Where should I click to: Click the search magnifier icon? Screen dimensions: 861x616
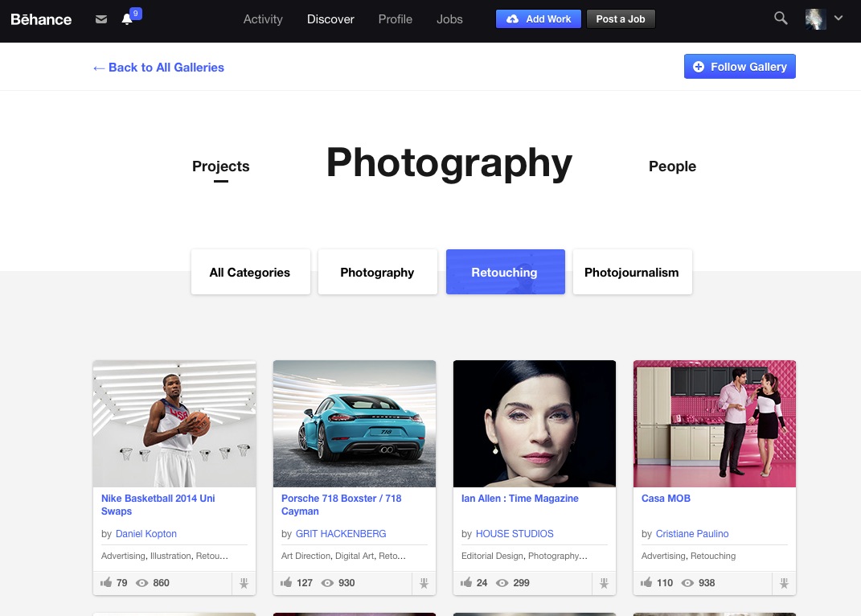click(x=781, y=18)
